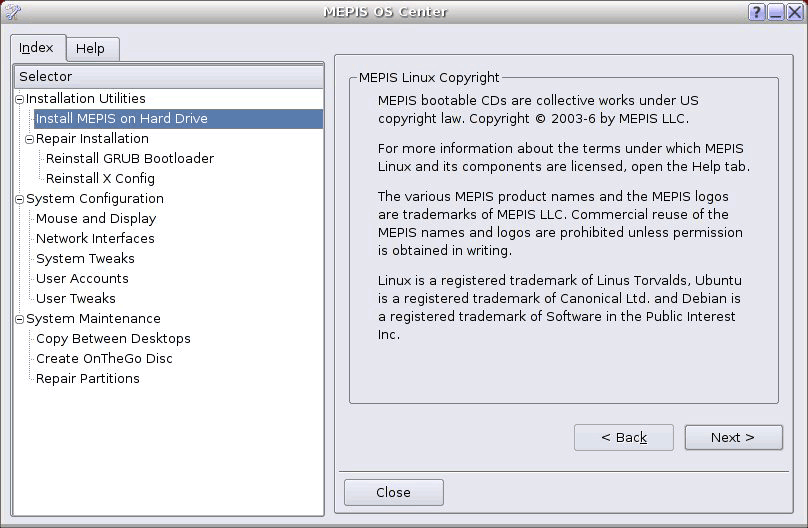Collapse the System Maintenance tree node
The height and width of the screenshot is (528, 808).
[x=20, y=319]
